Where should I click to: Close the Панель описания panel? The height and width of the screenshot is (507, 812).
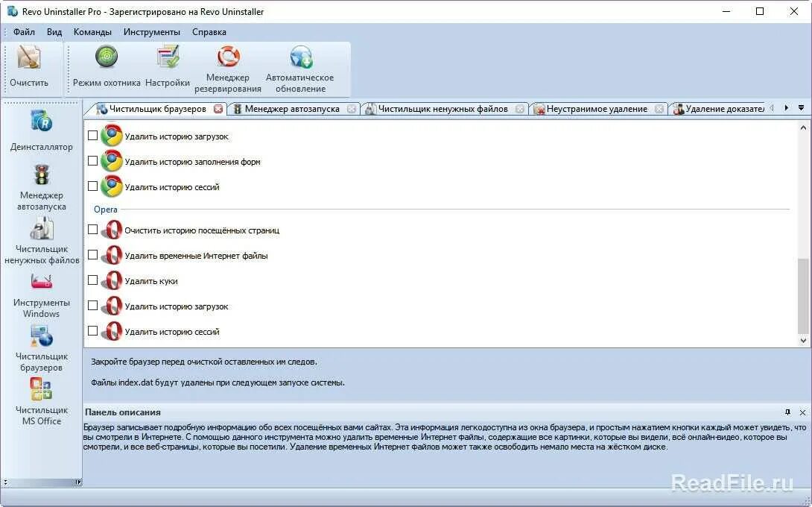click(802, 412)
